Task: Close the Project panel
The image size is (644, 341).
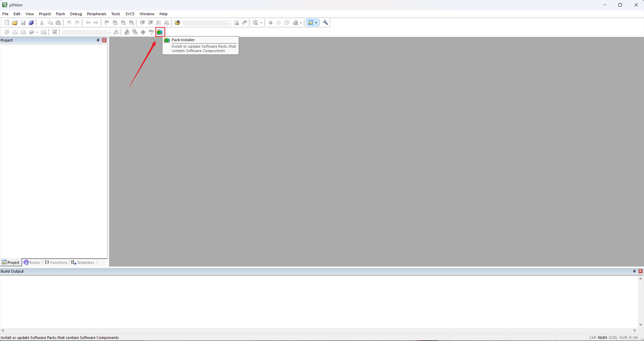Action: [x=104, y=40]
